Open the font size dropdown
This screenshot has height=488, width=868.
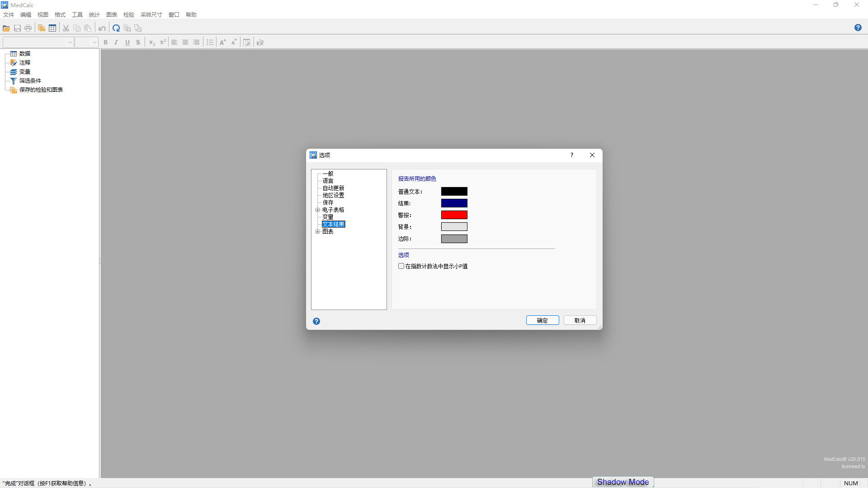[x=94, y=42]
